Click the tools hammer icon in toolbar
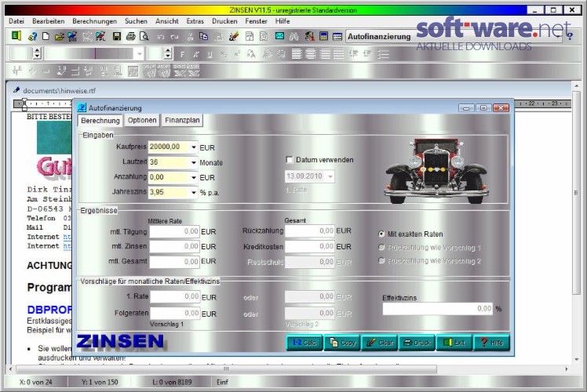587x392 pixels. coord(309,36)
